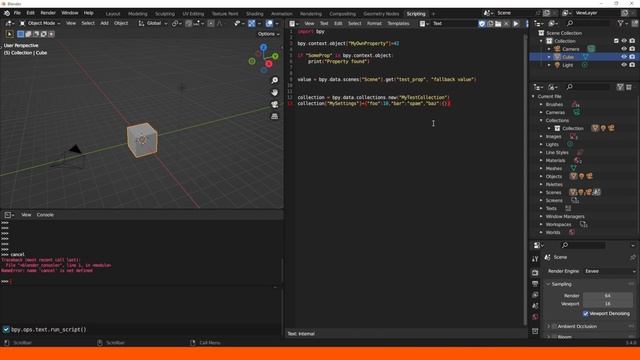Open the File menu
The width and height of the screenshot is (640, 360).
click(17, 13)
